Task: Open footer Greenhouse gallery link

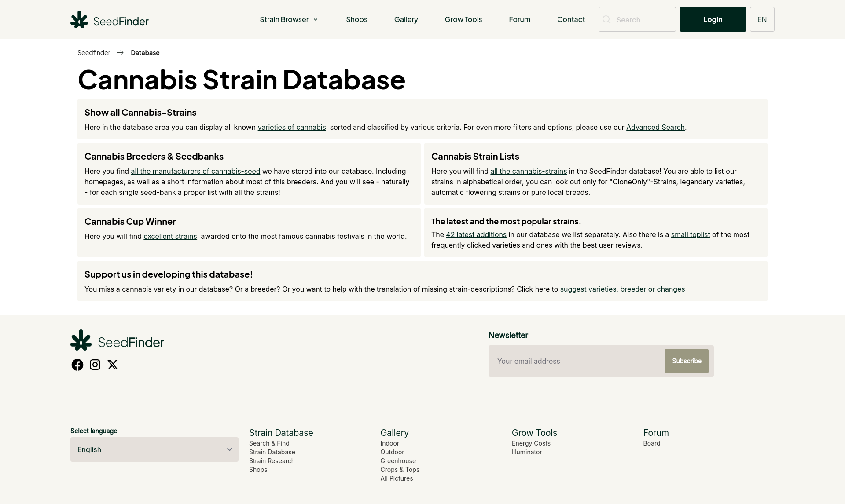Action: (398, 461)
